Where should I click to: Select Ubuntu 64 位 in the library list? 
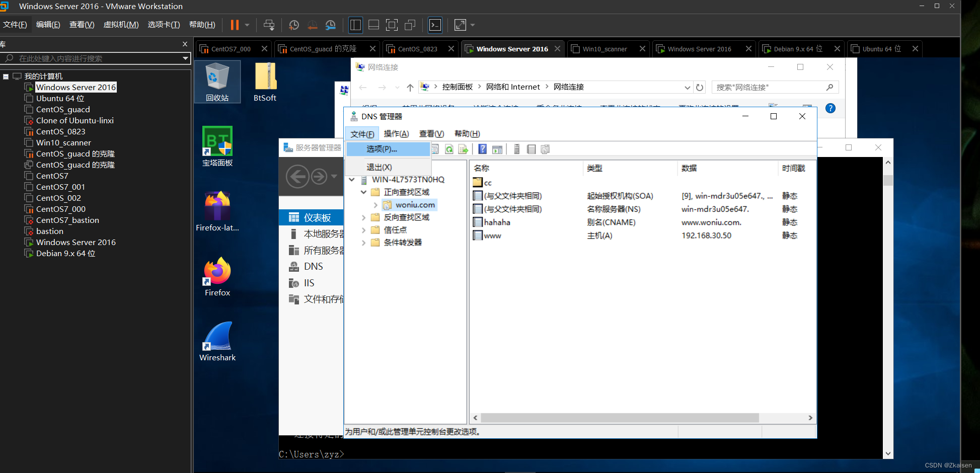click(x=60, y=99)
